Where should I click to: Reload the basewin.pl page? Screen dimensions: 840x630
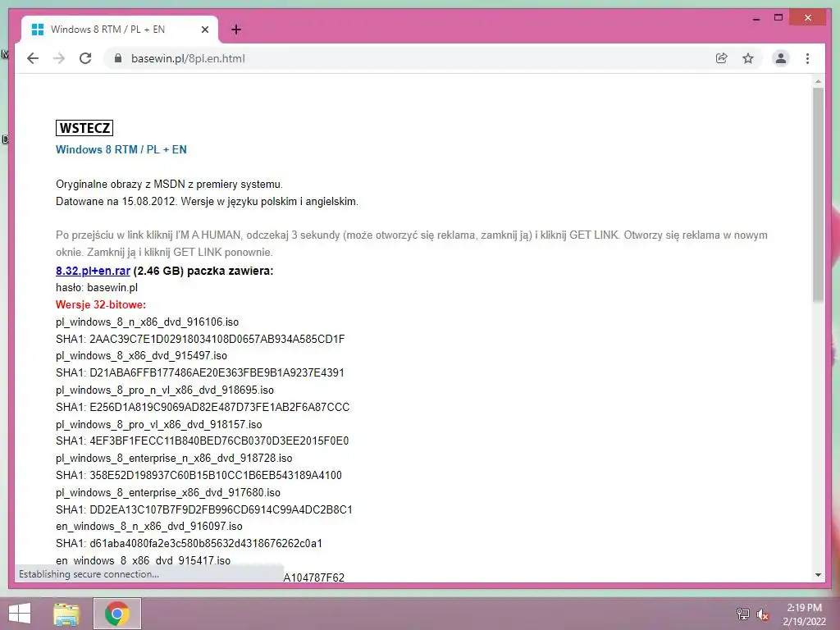(x=85, y=58)
